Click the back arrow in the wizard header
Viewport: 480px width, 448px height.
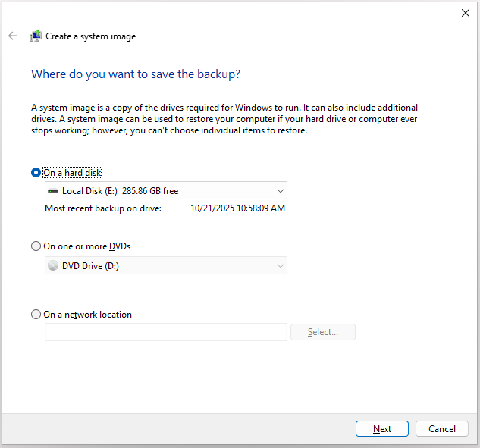click(x=13, y=36)
